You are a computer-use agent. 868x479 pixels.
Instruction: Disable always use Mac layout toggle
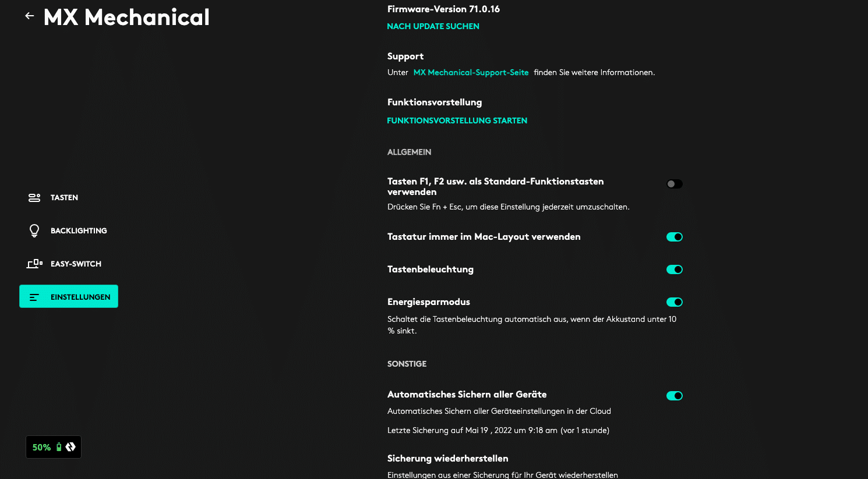point(674,237)
